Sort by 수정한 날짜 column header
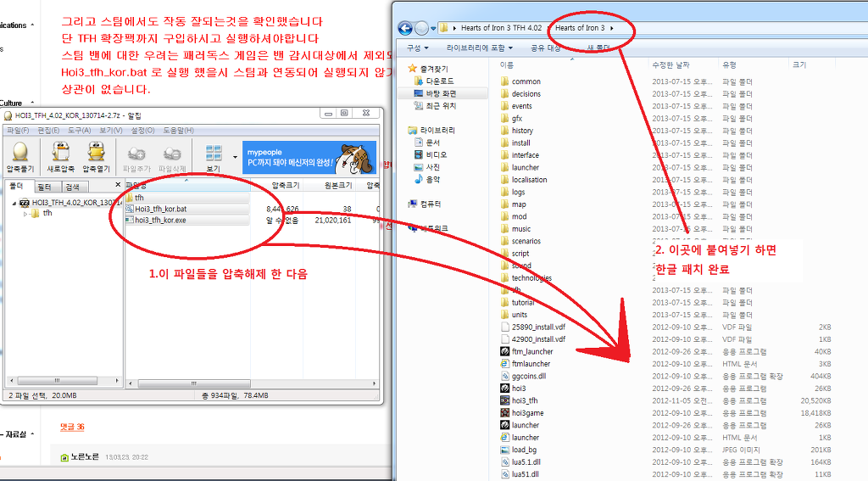Image resolution: width=868 pixels, height=481 pixels. (x=670, y=64)
